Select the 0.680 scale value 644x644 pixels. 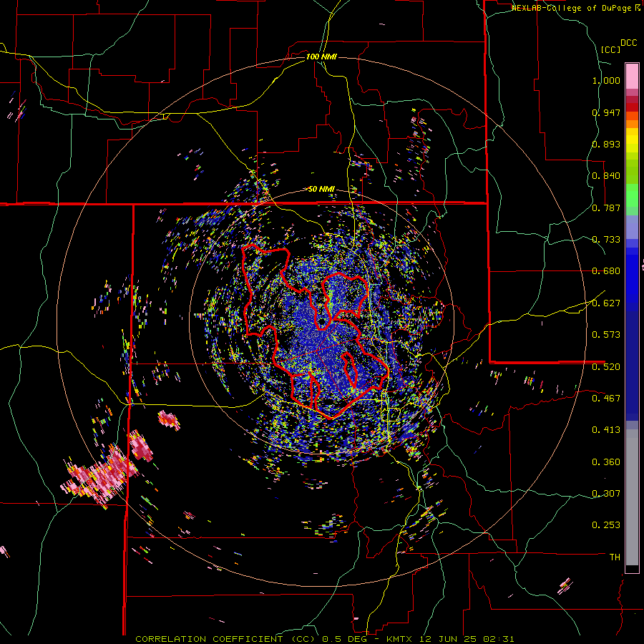tap(606, 271)
